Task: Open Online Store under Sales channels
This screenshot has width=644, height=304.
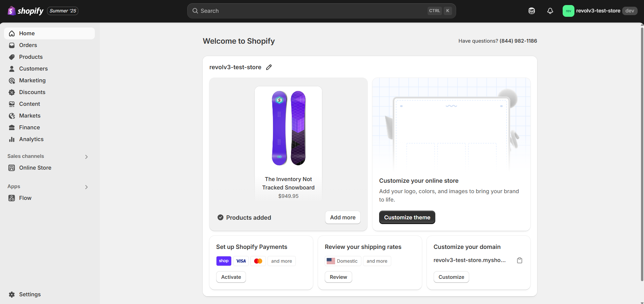Action: coord(35,168)
